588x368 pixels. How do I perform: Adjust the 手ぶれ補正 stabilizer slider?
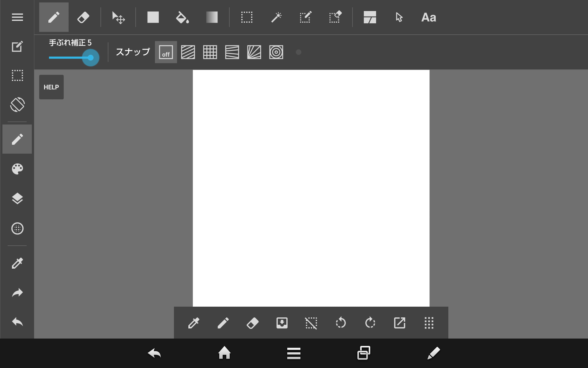(x=90, y=58)
